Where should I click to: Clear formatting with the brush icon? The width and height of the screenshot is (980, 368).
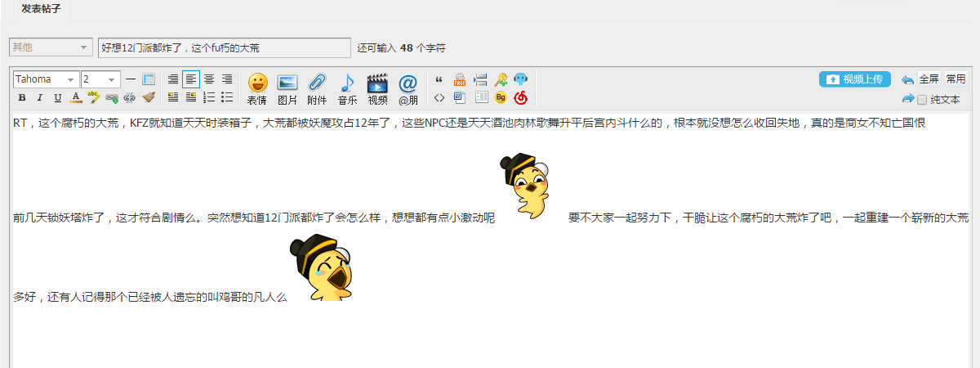pyautogui.click(x=148, y=97)
